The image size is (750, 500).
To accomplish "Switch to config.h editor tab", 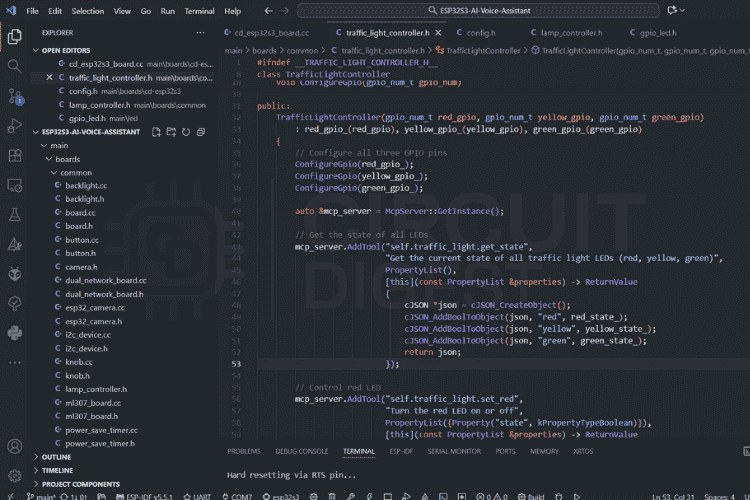I will click(480, 32).
